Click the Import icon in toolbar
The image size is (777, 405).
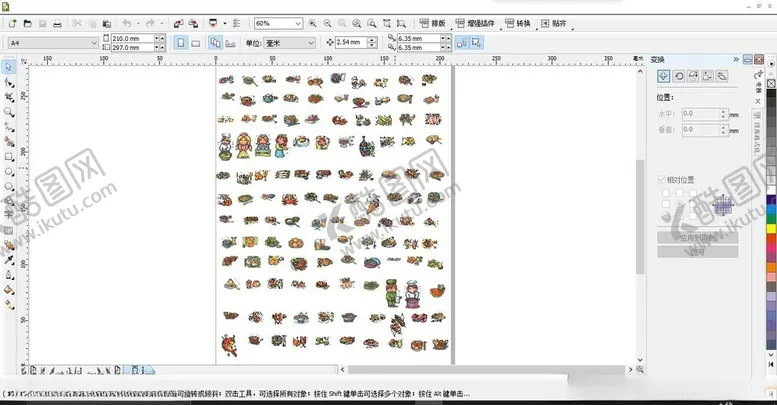(x=178, y=23)
